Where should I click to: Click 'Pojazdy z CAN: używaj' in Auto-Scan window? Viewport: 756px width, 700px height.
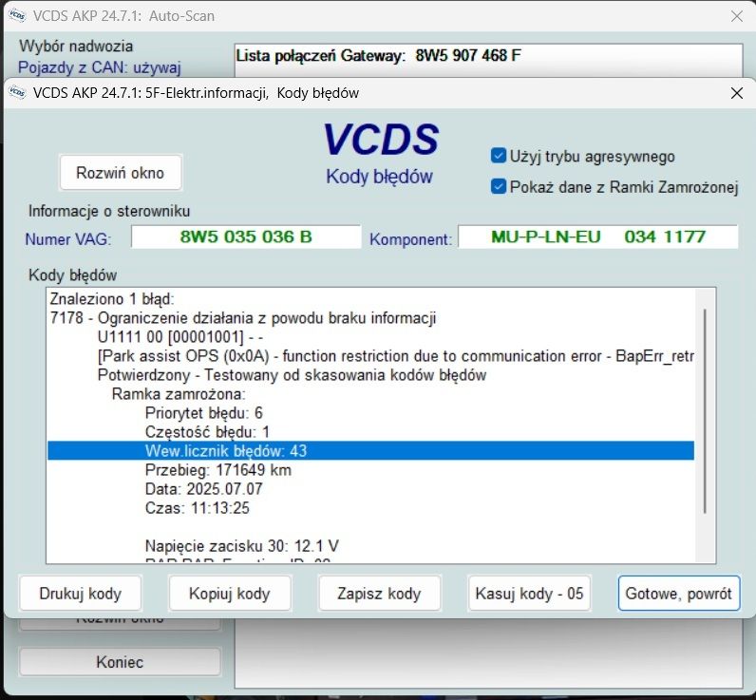(100, 67)
